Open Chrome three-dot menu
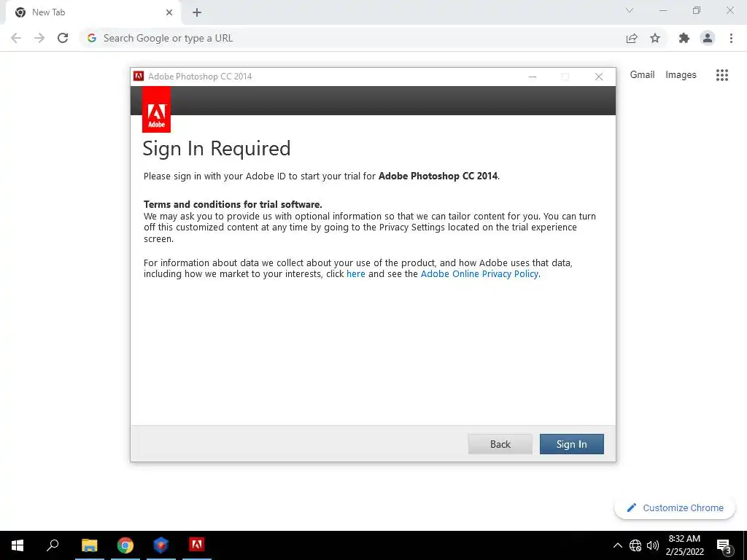 [x=731, y=38]
